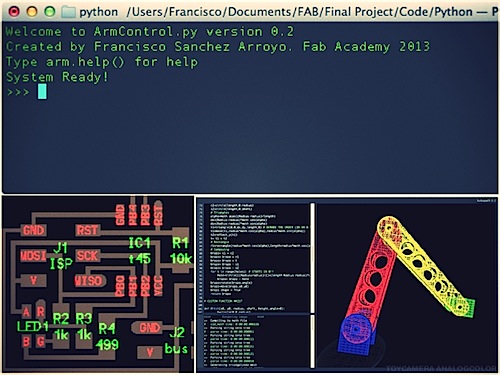Image resolution: width=500 pixels, height=375 pixels.
Task: Select the "R4 499" resistor label
Action: point(107,337)
